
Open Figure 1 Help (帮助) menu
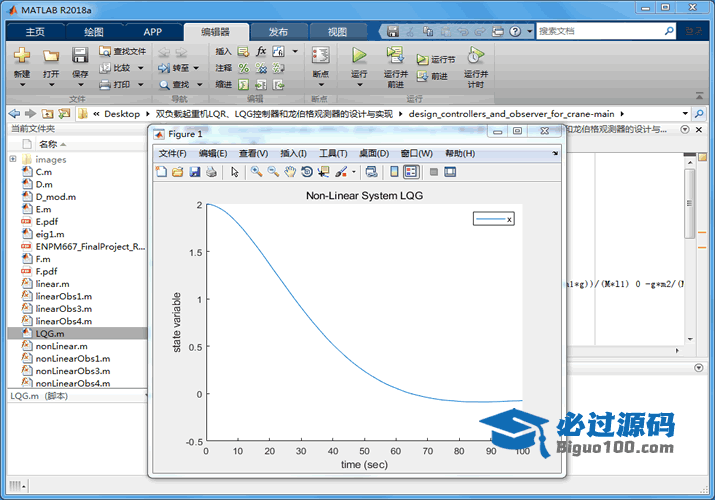coord(460,154)
